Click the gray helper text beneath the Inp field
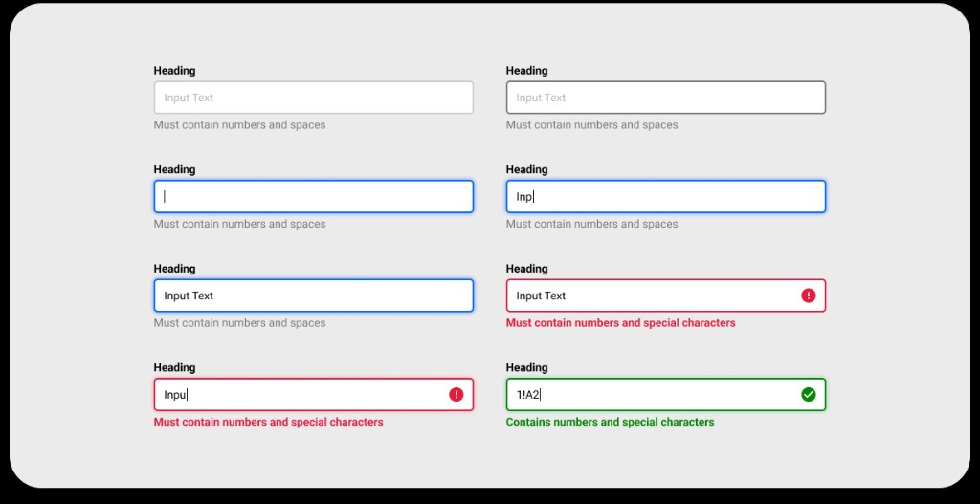Image resolution: width=980 pixels, height=504 pixels. tap(591, 224)
